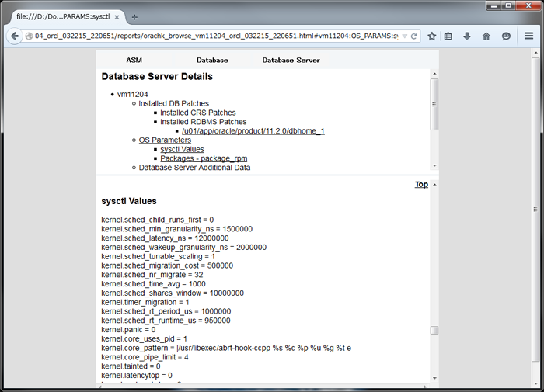544x392 pixels.
Task: Click the Top link
Action: [x=421, y=185]
